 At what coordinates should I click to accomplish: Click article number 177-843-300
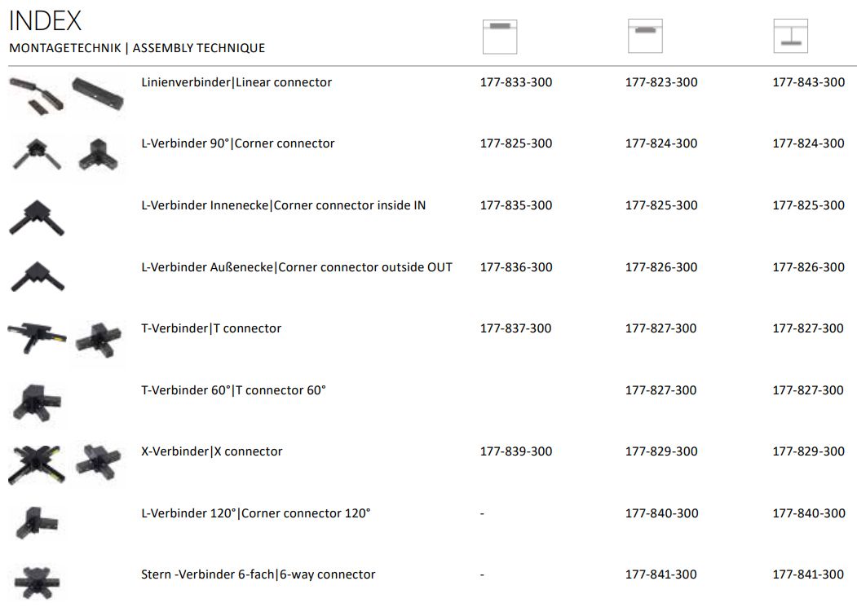808,82
